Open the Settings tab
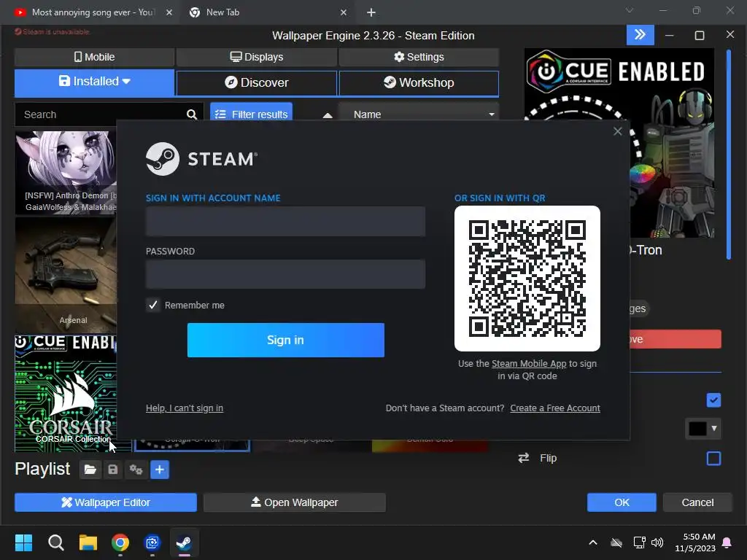747x560 pixels. point(419,57)
